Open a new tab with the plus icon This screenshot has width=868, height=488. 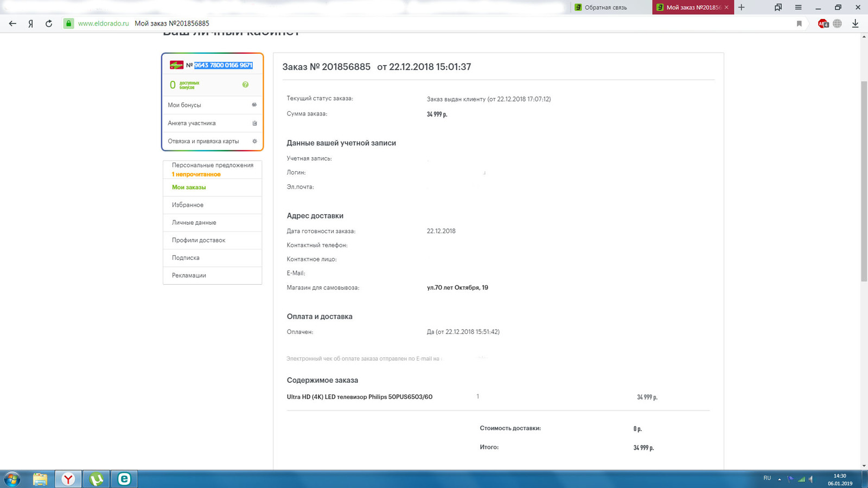[x=742, y=7]
